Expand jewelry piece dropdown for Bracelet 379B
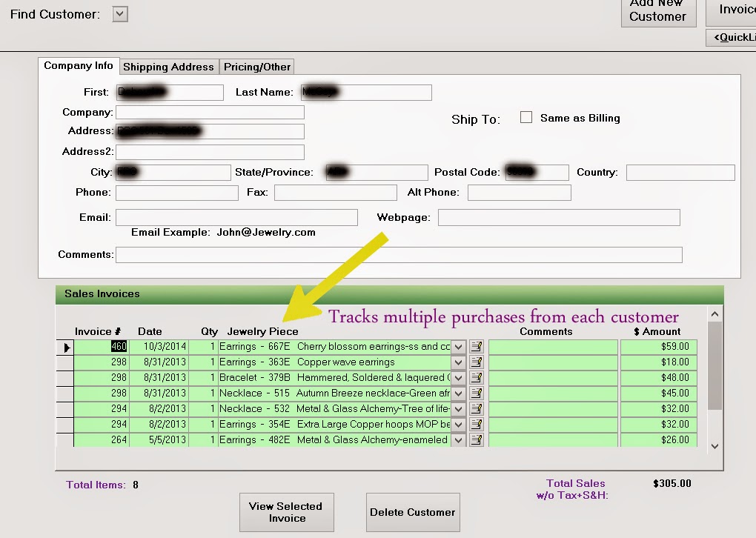The height and width of the screenshot is (538, 756). (x=459, y=377)
